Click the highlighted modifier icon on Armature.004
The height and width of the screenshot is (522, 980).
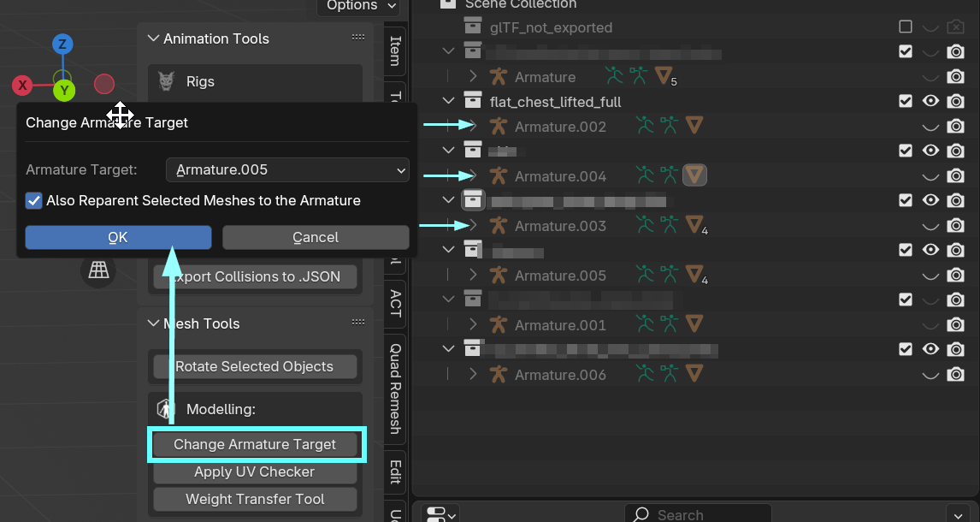(695, 176)
